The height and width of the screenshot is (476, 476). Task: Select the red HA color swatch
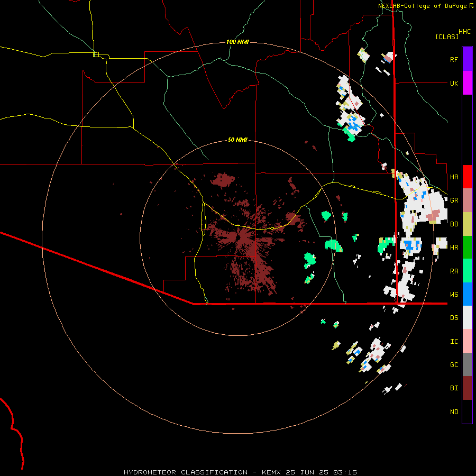click(x=467, y=177)
